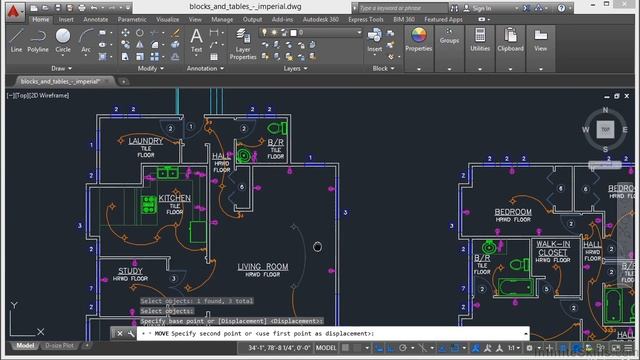Open the Help question mark button

561,8
